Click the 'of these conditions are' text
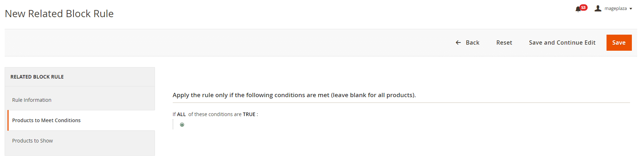The width and height of the screenshot is (644, 165). [215, 114]
